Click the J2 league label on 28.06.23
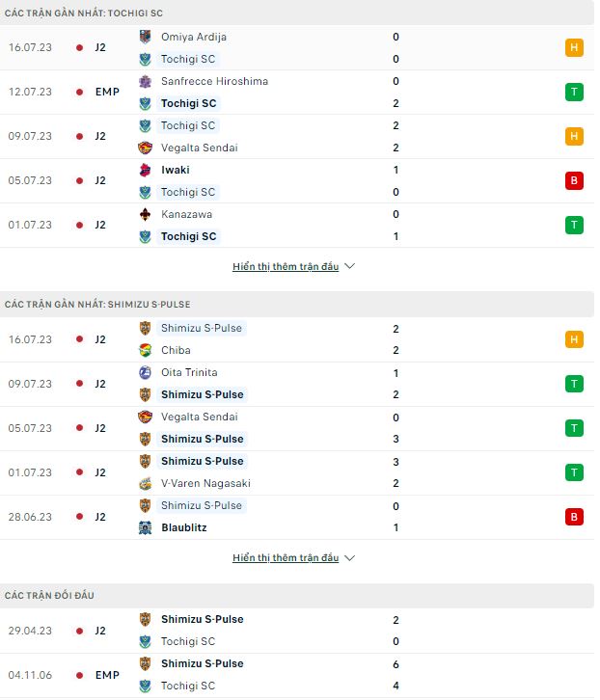The height and width of the screenshot is (700, 600). click(x=101, y=517)
